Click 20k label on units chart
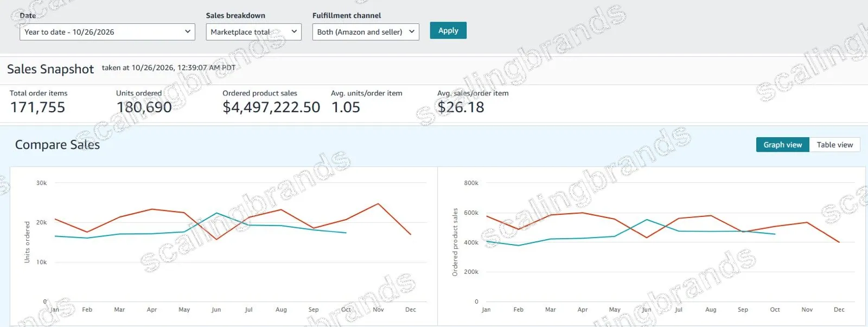 [x=41, y=222]
